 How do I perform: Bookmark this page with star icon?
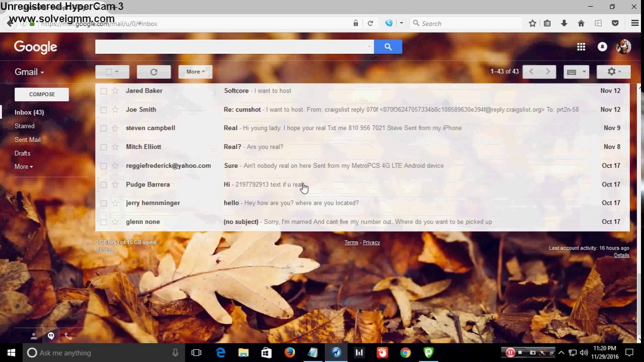[532, 23]
